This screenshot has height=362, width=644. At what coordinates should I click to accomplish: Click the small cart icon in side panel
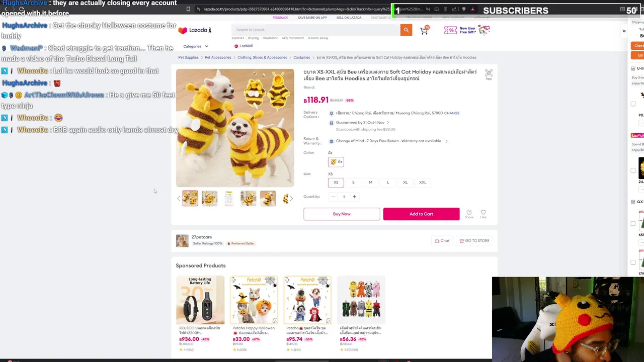point(624,31)
